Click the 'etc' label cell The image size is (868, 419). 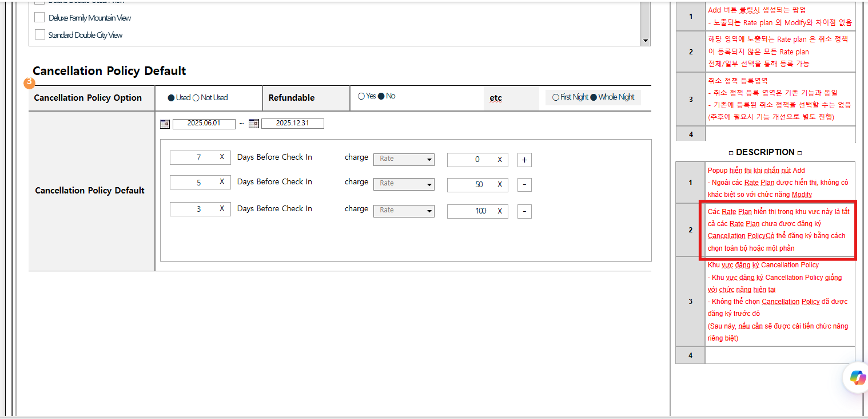(x=511, y=98)
